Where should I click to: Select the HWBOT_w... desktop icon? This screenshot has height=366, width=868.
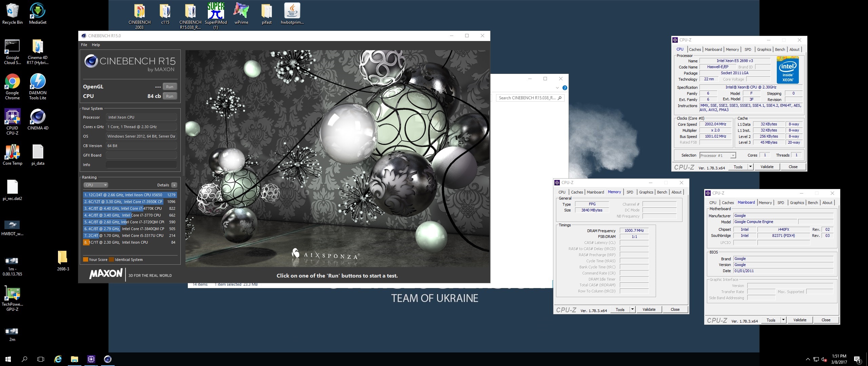click(x=12, y=228)
